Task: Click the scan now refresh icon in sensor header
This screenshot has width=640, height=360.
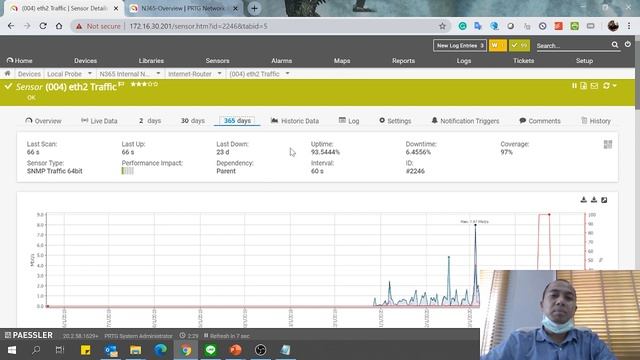Action: click(606, 86)
